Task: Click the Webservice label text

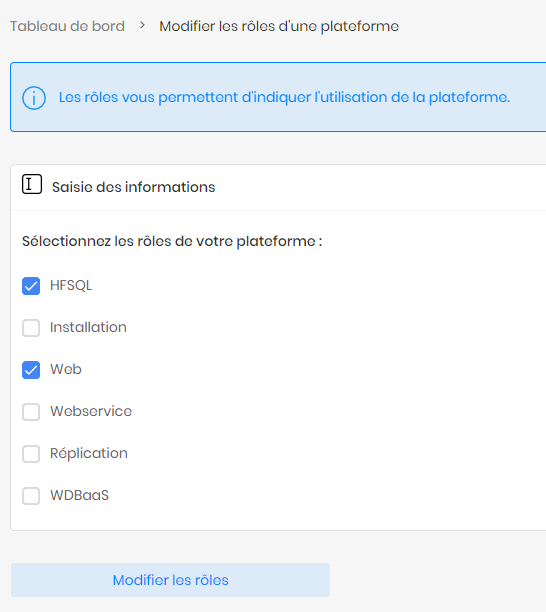Action: coord(91,411)
